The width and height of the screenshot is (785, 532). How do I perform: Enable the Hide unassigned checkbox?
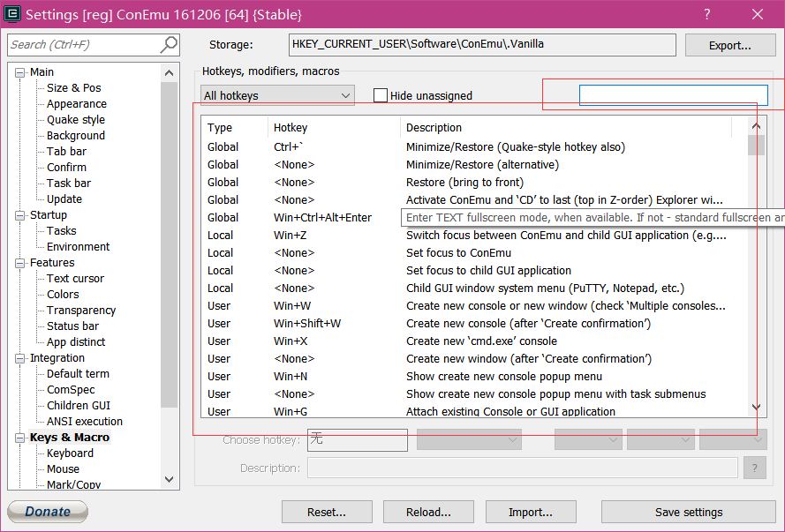[x=381, y=95]
